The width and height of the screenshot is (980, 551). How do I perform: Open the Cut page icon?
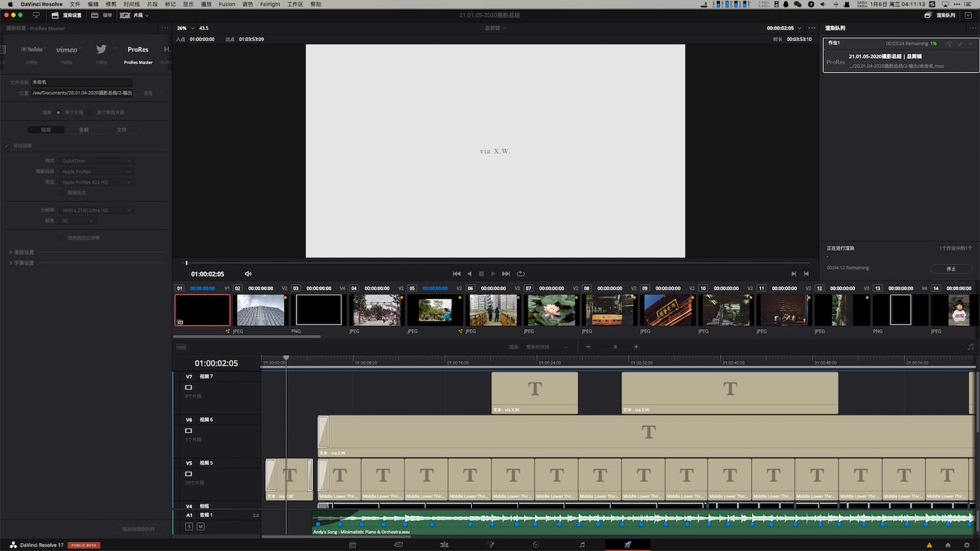(x=399, y=544)
